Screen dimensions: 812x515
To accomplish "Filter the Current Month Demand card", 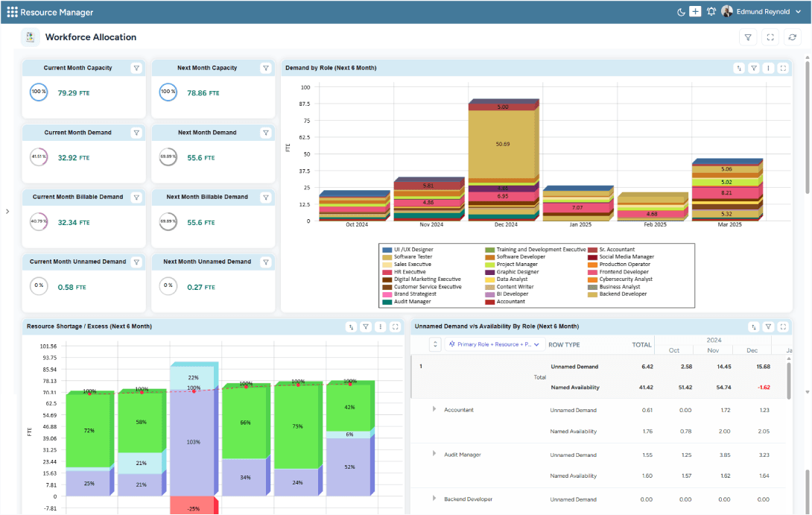I will (x=136, y=133).
